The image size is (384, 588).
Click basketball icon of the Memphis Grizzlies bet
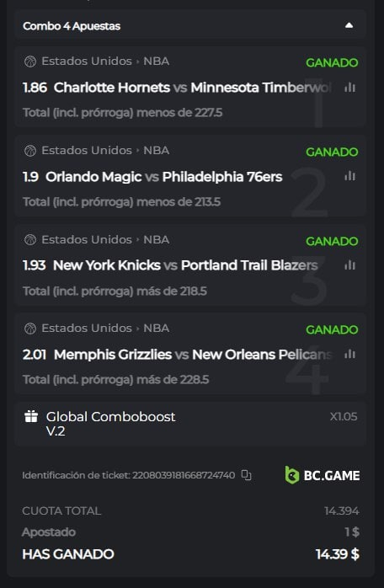30,329
